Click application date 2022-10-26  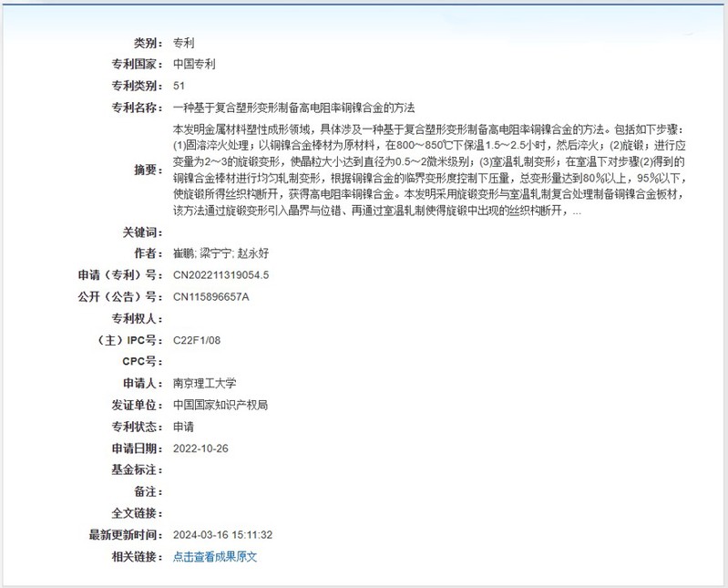pos(200,449)
